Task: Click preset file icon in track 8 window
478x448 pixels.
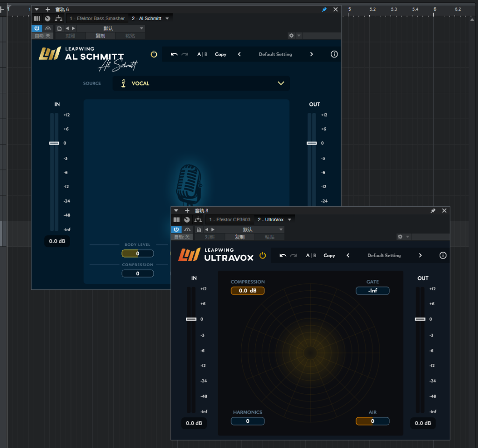Action: coord(199,230)
